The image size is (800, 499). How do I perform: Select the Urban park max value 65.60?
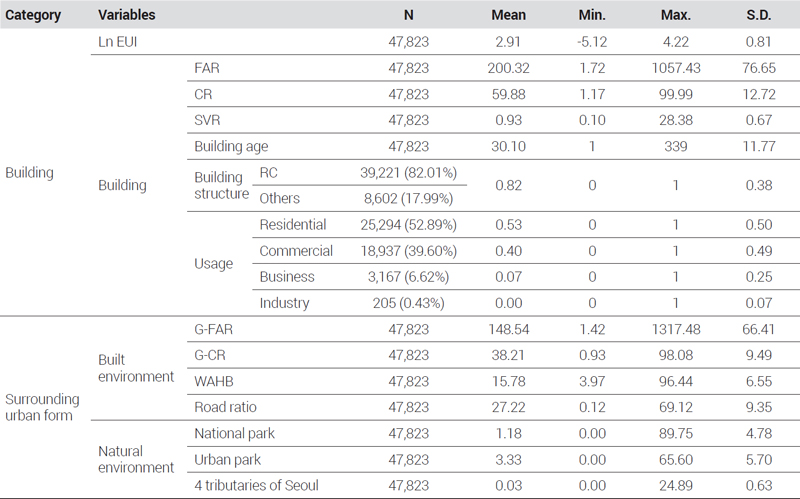coord(676,460)
